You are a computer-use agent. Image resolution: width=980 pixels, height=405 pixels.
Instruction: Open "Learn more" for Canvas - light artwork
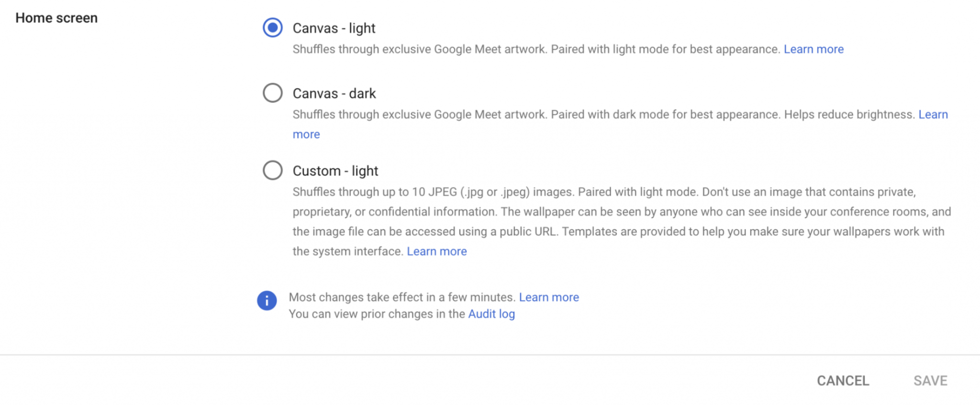(x=813, y=49)
